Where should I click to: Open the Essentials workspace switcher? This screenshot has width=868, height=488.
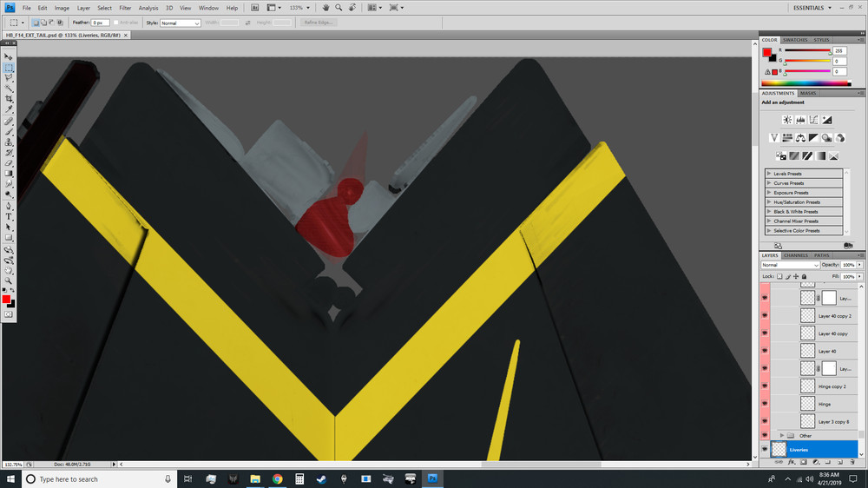[813, 8]
